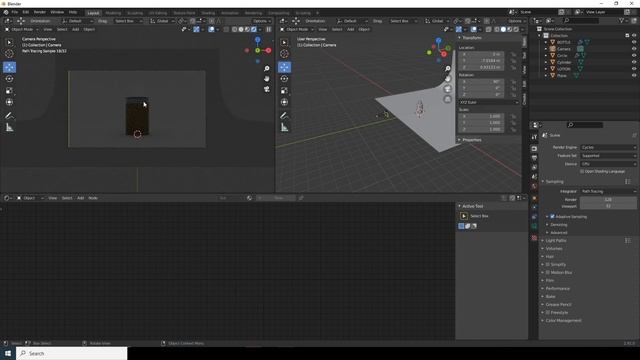Open the Feature Set dropdown

608,156
